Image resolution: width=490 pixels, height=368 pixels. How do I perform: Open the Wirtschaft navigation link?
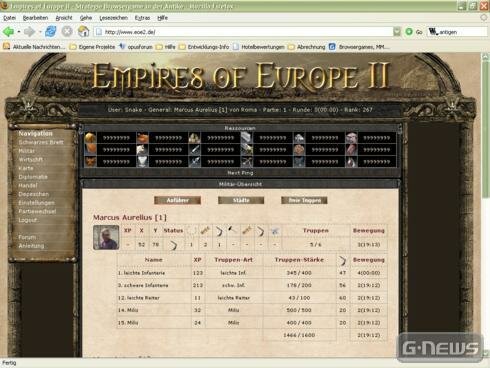coord(31,160)
